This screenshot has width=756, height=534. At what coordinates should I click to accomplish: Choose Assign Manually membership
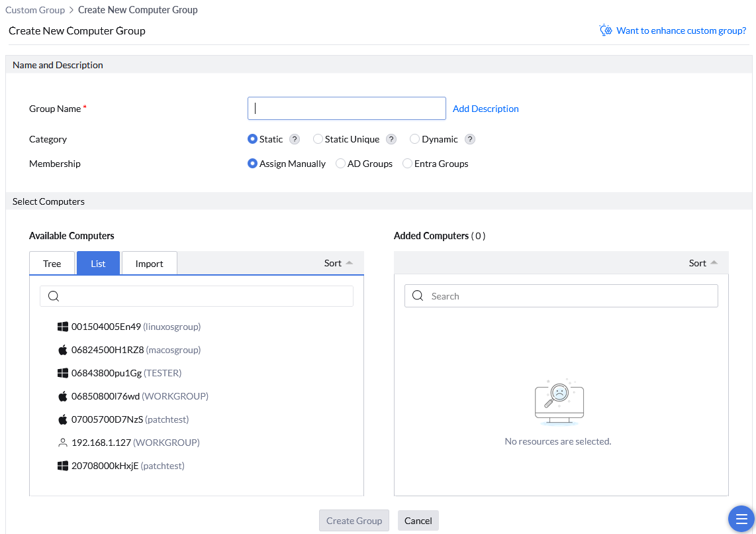click(x=252, y=164)
